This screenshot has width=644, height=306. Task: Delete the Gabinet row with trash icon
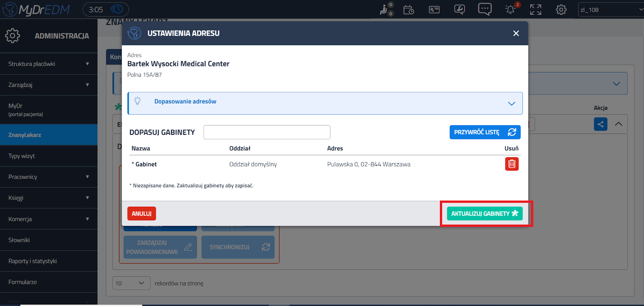tap(512, 164)
